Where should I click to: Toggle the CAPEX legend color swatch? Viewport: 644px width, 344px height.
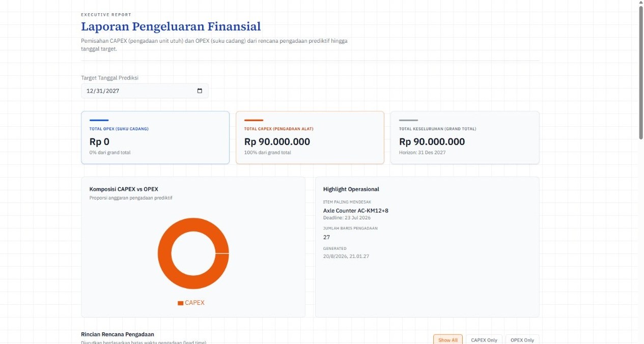(180, 303)
